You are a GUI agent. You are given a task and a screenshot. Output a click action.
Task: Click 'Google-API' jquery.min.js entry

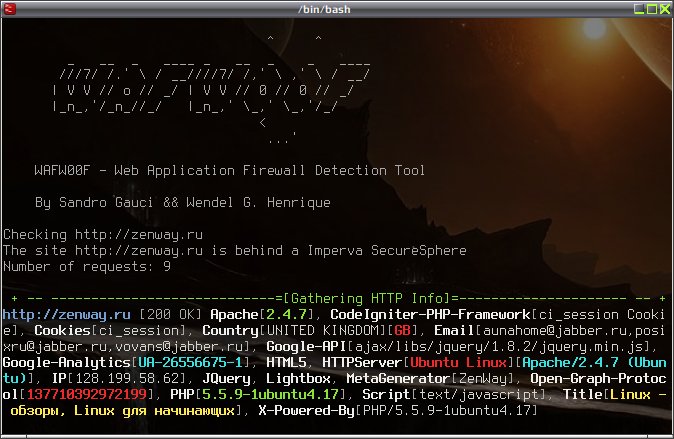tap(460, 347)
